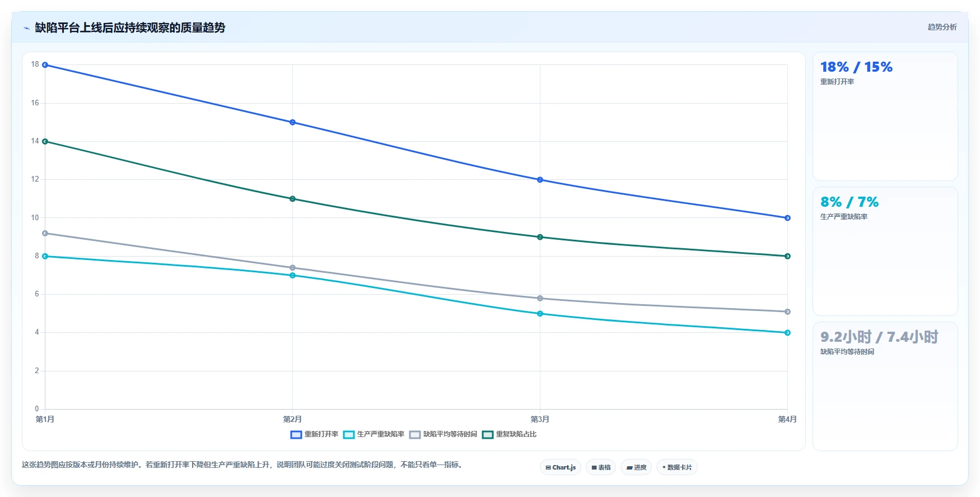980x497 pixels.
Task: Toggle the 重新打开率 legend entry
Action: click(x=314, y=434)
